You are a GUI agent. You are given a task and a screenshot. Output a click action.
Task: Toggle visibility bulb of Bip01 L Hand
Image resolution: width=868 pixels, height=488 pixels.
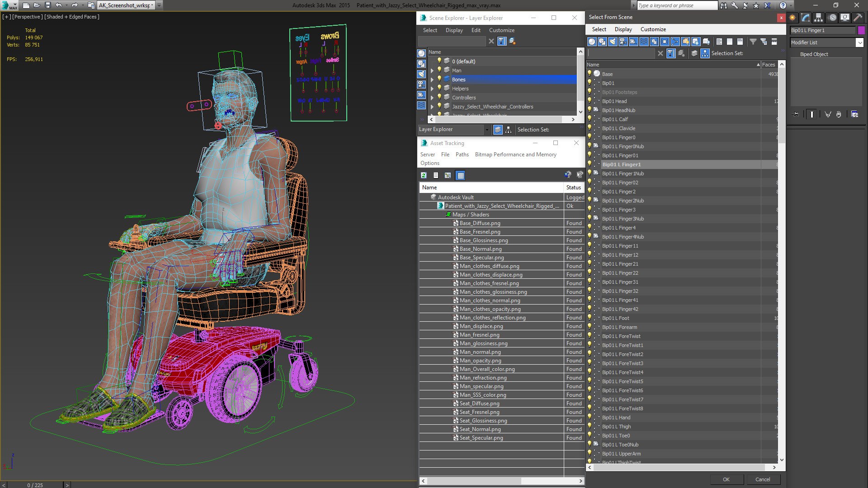pyautogui.click(x=590, y=417)
